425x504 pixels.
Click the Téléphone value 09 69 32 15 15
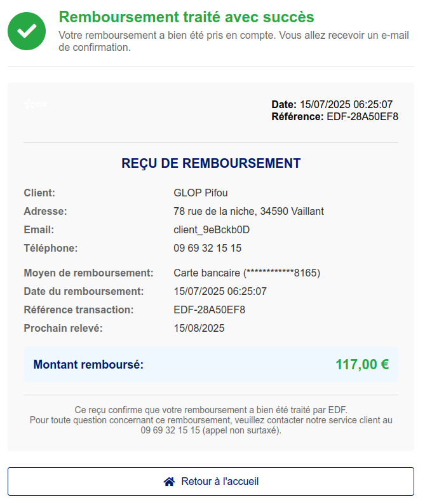pyautogui.click(x=207, y=248)
